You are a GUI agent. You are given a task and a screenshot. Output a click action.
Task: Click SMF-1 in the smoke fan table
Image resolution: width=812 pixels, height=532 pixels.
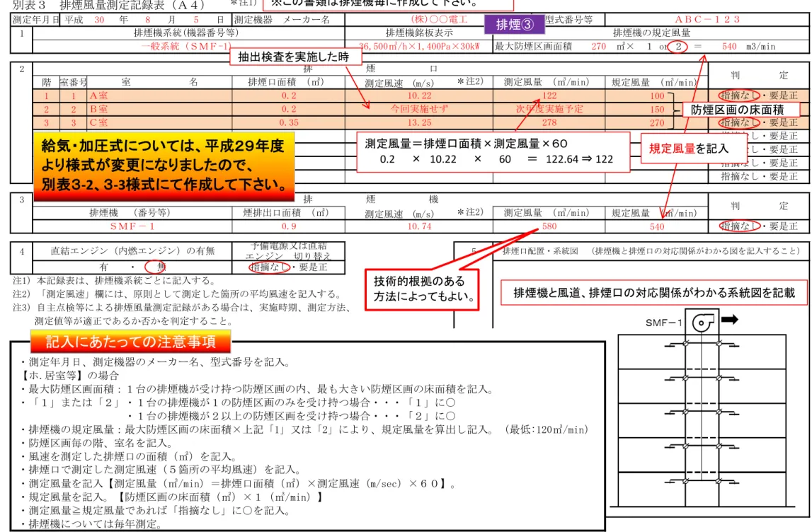pos(132,226)
